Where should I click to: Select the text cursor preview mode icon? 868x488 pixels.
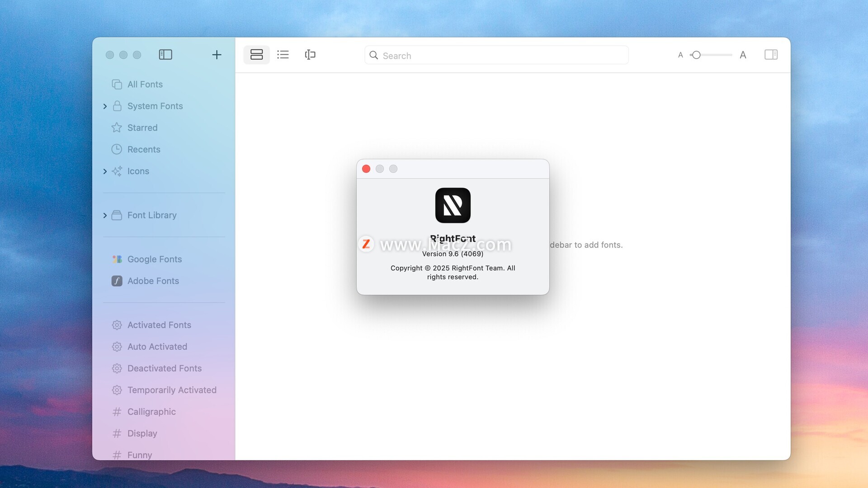click(x=310, y=55)
